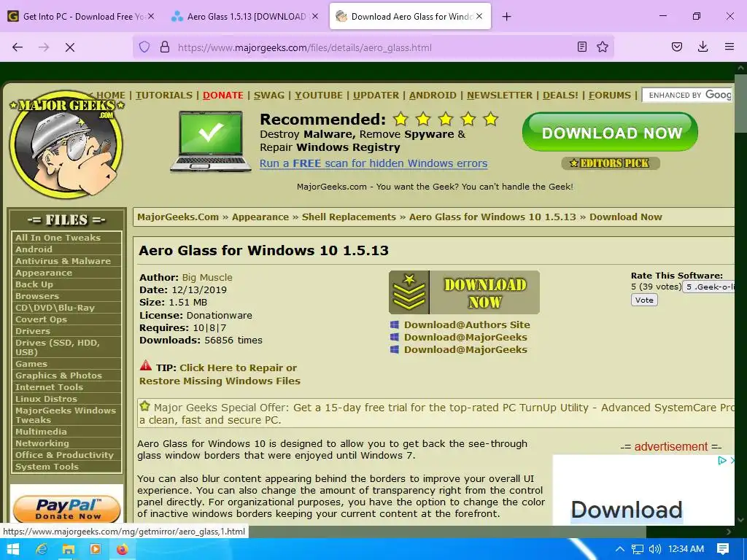Select Linux Distros category
The width and height of the screenshot is (747, 560).
66,399
